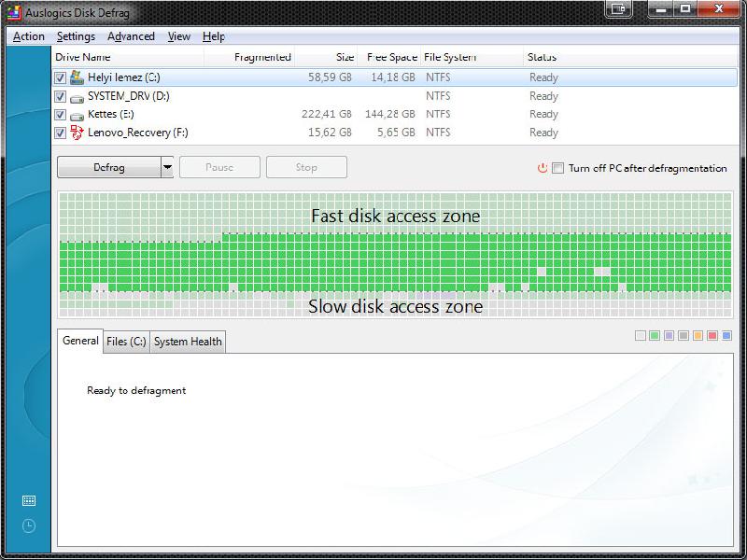
Task: Sort by File System column header
Action: pyautogui.click(x=472, y=57)
